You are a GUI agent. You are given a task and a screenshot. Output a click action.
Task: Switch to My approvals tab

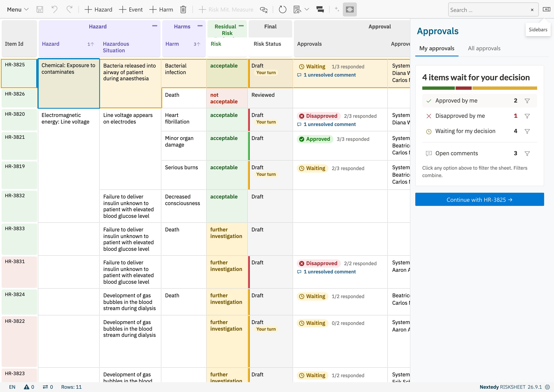pyautogui.click(x=437, y=48)
